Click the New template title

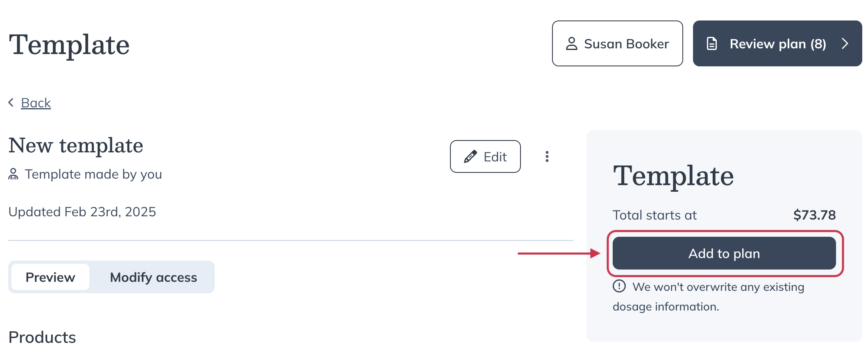[x=76, y=145]
